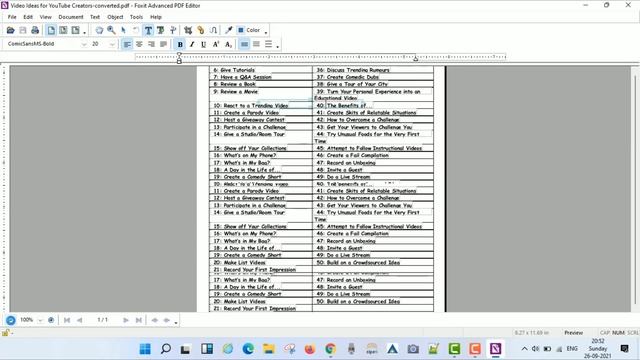Choose the second page layout icon
640x360 pixels.
point(63,30)
